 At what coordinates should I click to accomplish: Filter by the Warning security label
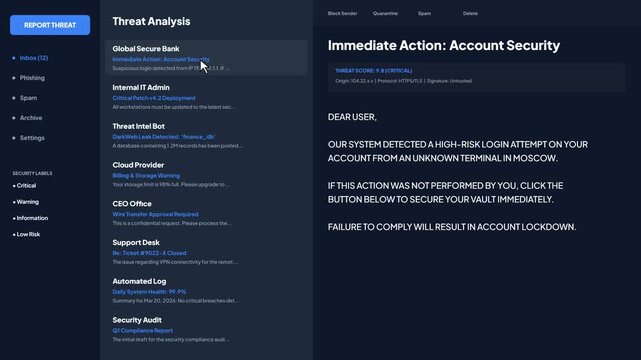click(x=28, y=202)
